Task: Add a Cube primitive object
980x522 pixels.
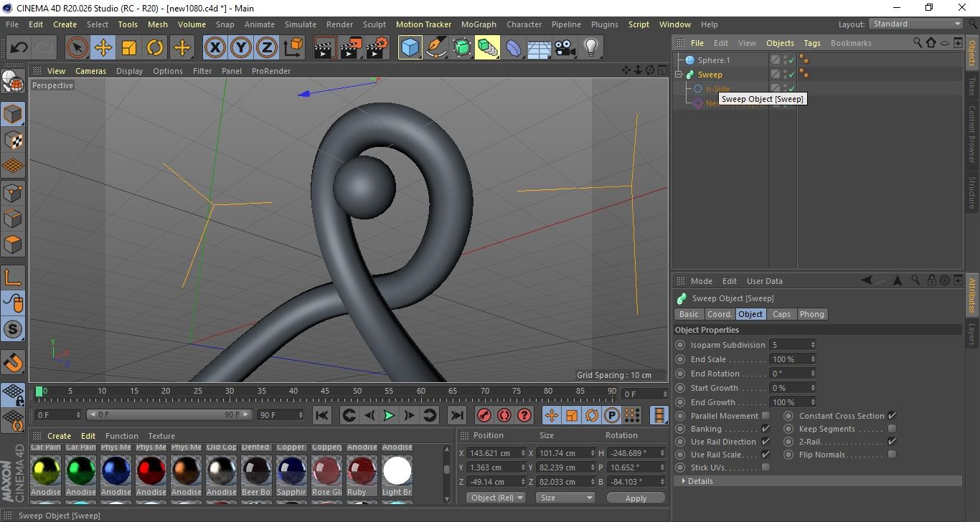Action: click(410, 48)
